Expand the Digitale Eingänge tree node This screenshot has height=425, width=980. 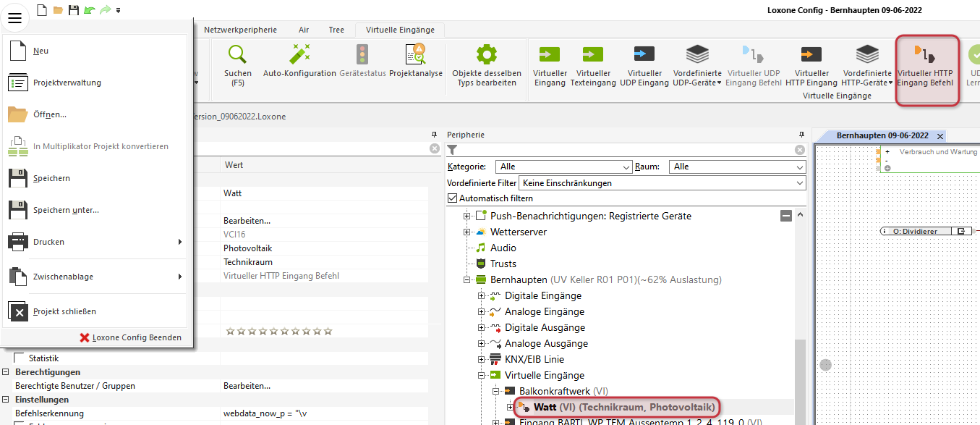[x=481, y=296]
